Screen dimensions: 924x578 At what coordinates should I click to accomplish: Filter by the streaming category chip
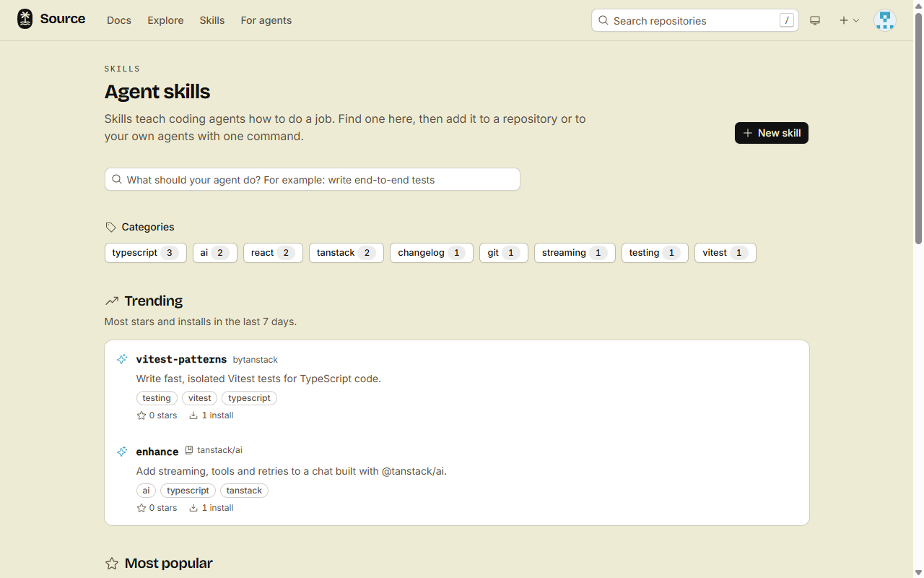coord(575,253)
